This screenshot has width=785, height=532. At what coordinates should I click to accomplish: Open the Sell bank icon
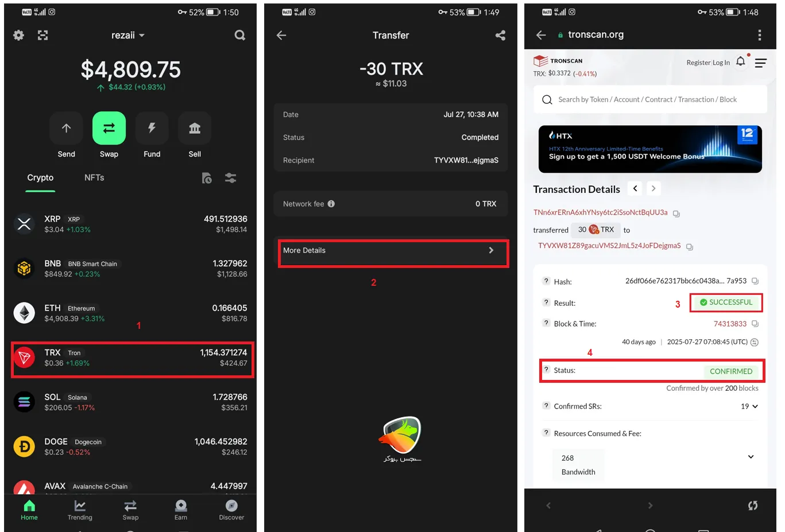(x=195, y=128)
